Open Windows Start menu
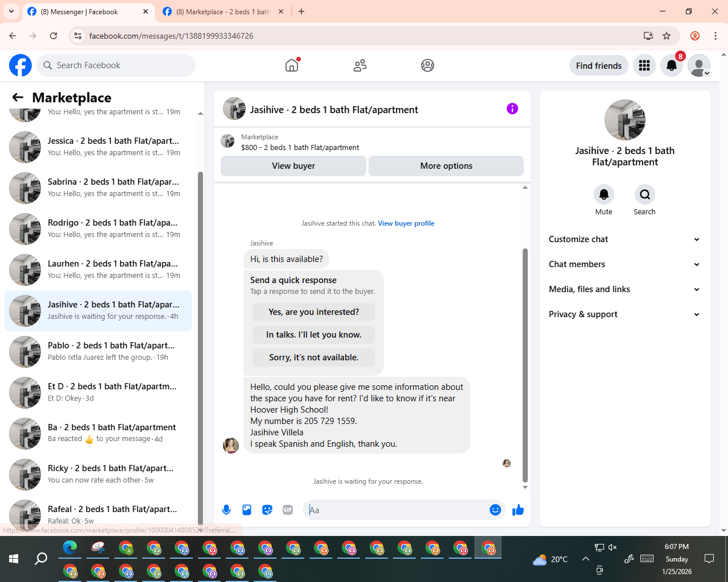 [x=14, y=559]
